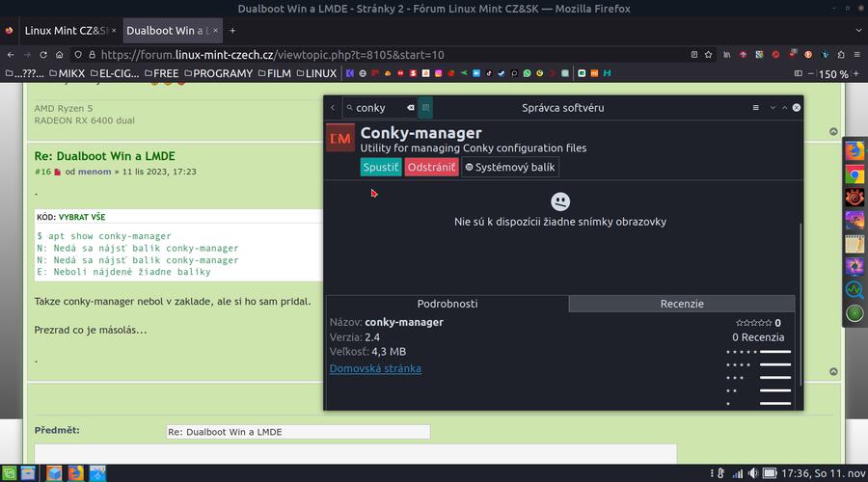Image resolution: width=868 pixels, height=482 pixels.
Task: Select the Podrobnosti tab
Action: (447, 304)
